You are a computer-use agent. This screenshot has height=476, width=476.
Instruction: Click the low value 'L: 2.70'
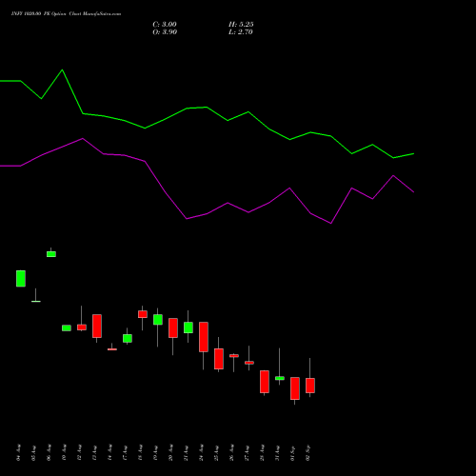(241, 32)
